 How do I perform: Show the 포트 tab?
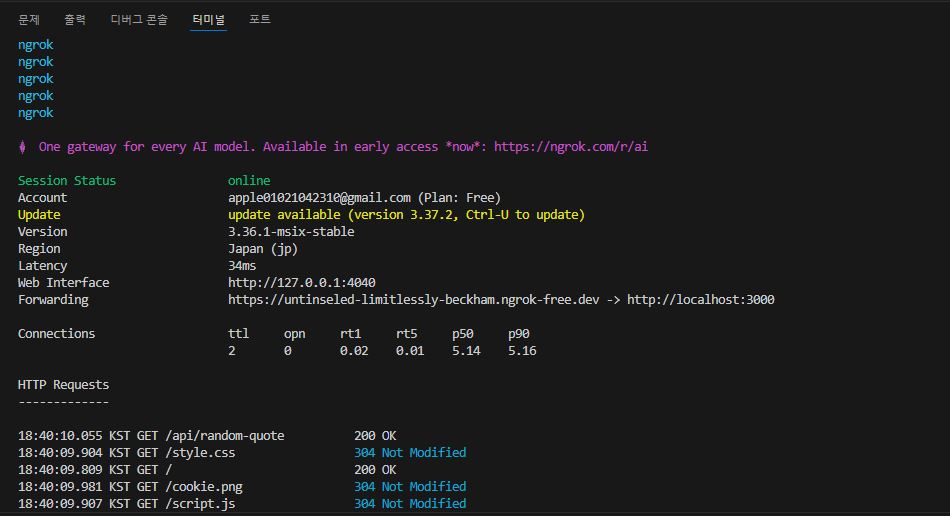click(x=260, y=19)
